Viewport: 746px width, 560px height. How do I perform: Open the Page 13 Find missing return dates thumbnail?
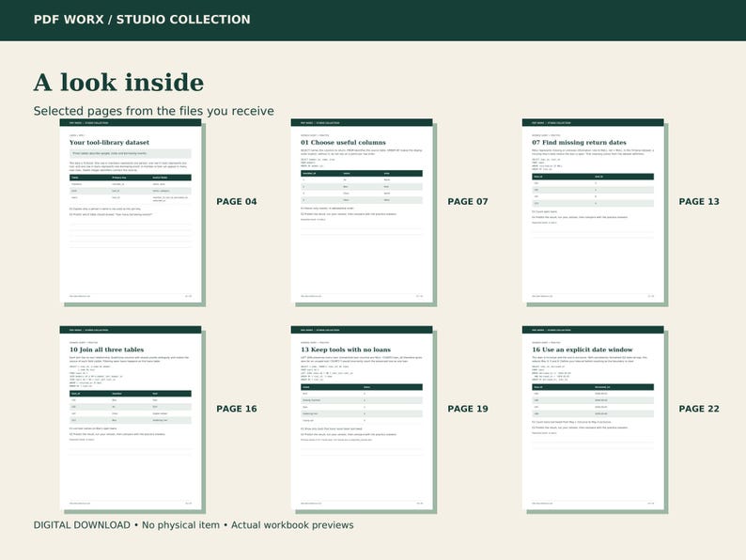(593, 210)
